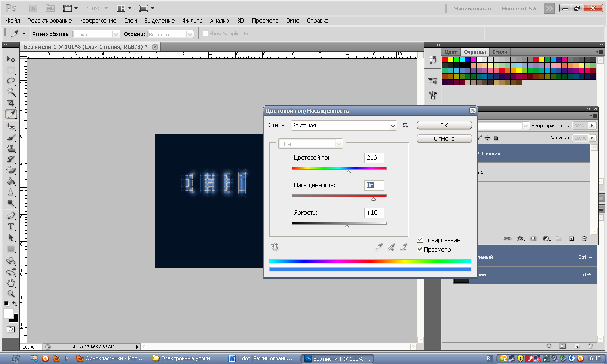Select the Paint Bucket tool
Image resolution: width=607 pixels, height=364 pixels.
(x=11, y=181)
